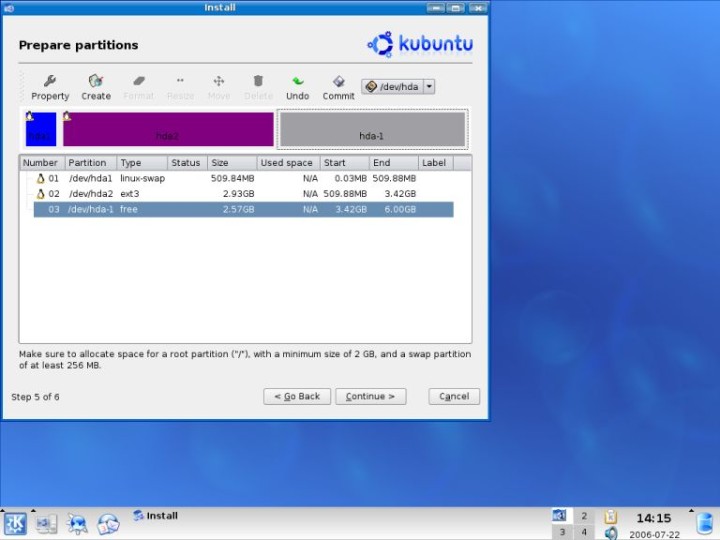Undo the last partition change
The image size is (720, 540).
click(x=298, y=87)
